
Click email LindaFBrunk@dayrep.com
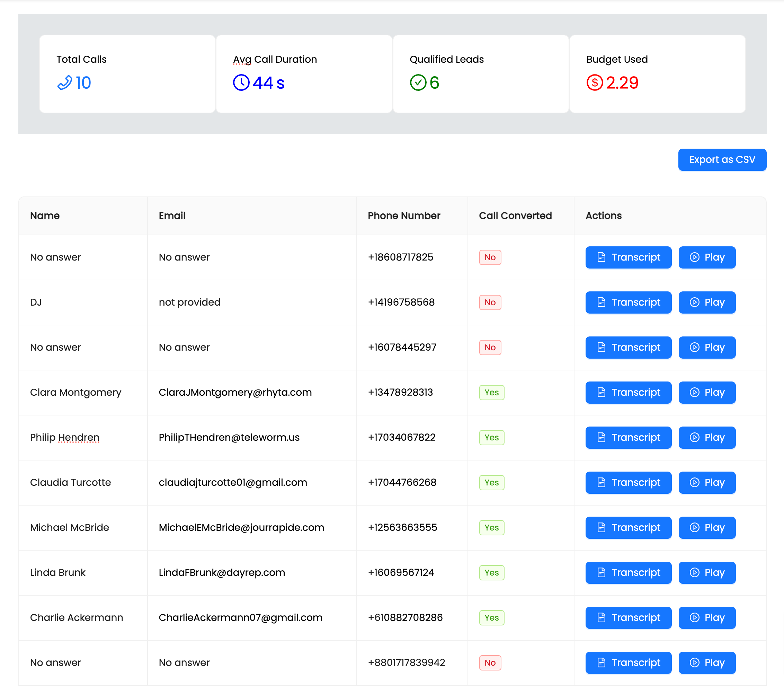tap(222, 573)
